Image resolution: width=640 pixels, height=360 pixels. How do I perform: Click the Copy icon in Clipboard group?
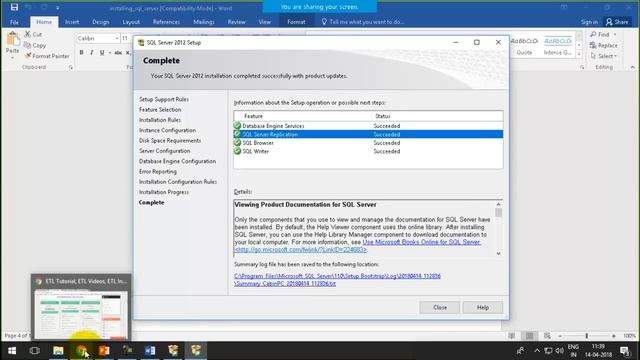[27, 45]
